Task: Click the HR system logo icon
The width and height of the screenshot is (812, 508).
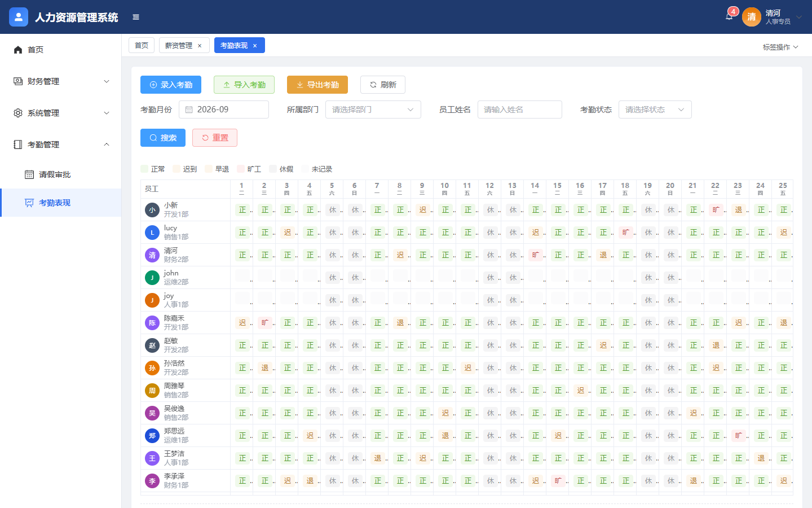Action: (19, 17)
